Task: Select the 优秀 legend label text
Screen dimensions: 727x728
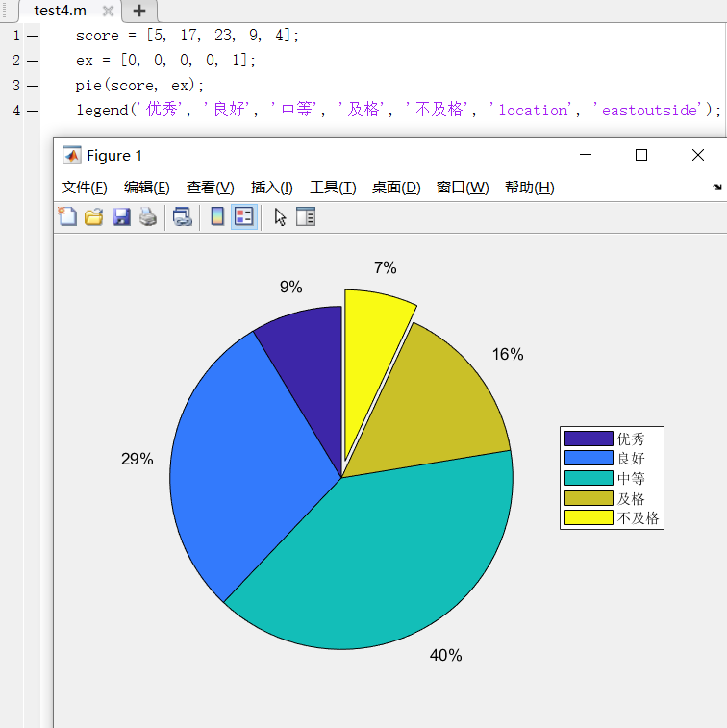Action: (x=631, y=439)
